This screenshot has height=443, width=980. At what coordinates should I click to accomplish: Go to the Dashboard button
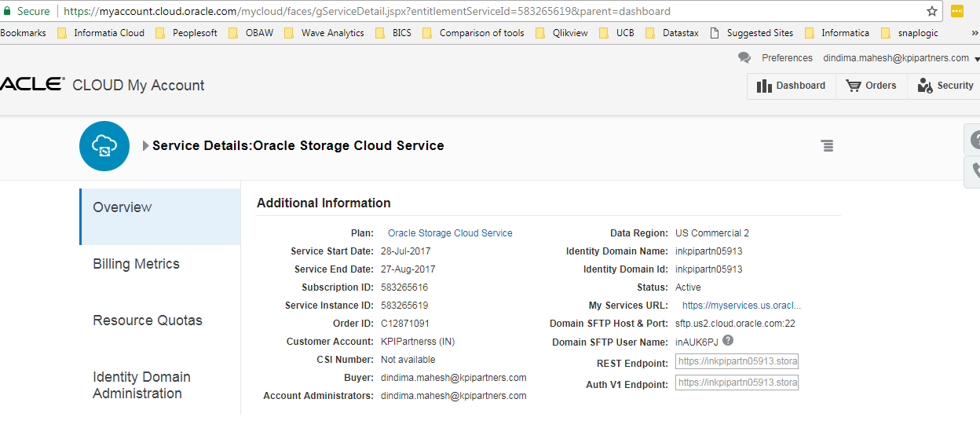click(x=791, y=86)
